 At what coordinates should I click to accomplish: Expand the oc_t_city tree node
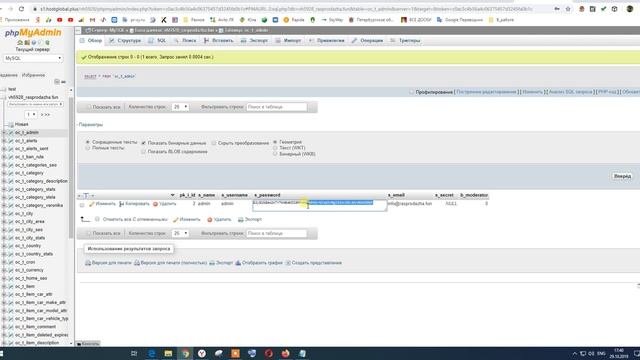pyautogui.click(x=4, y=213)
